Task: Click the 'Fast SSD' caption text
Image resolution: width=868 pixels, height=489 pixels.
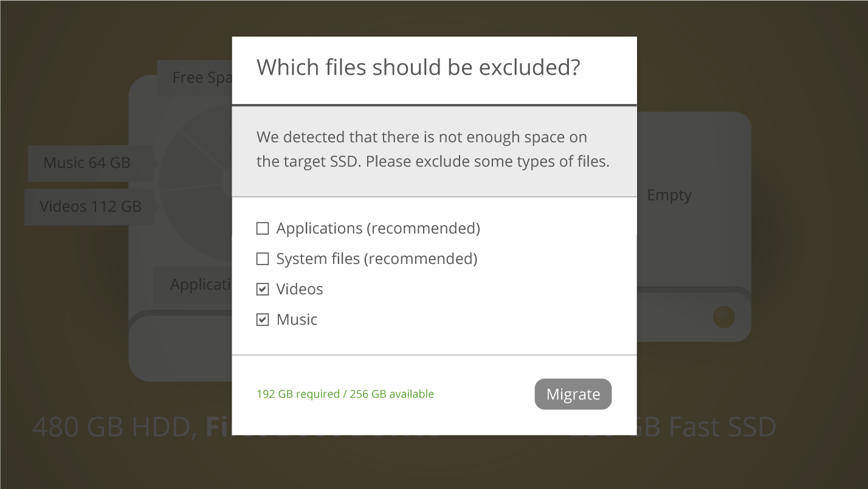Action: click(x=717, y=427)
